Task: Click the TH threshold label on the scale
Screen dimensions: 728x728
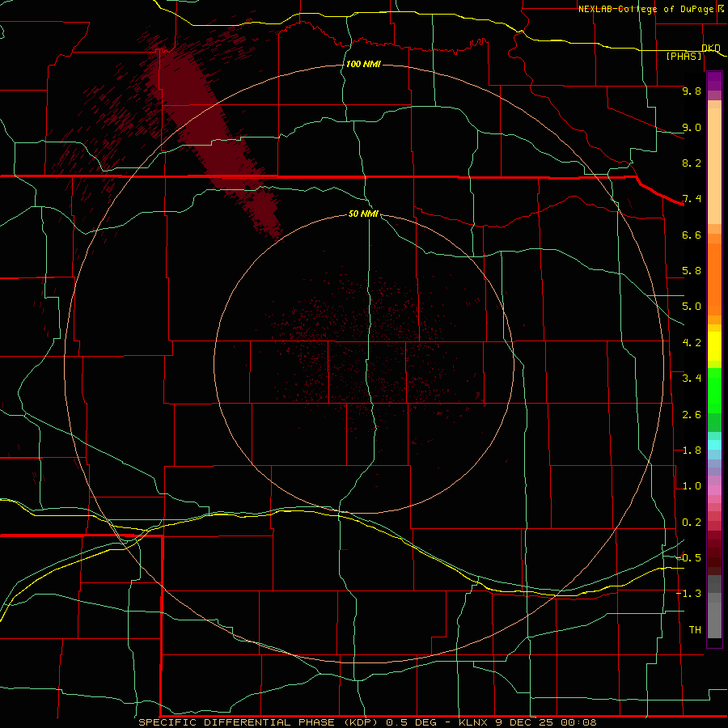Action: coord(695,630)
